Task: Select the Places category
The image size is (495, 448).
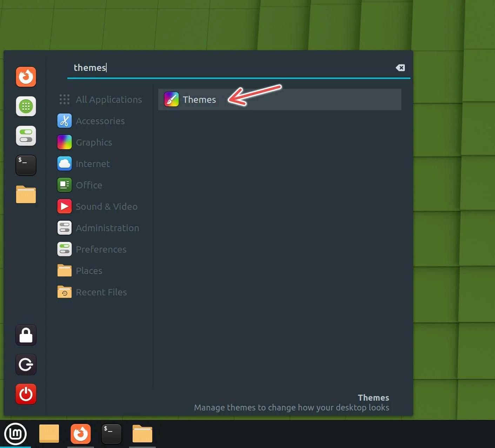Action: (x=80, y=271)
